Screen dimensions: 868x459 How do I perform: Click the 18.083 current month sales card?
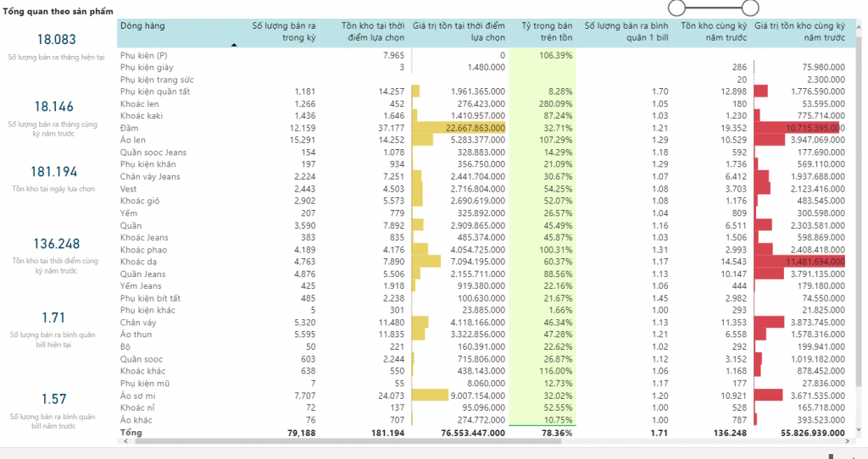[x=56, y=46]
